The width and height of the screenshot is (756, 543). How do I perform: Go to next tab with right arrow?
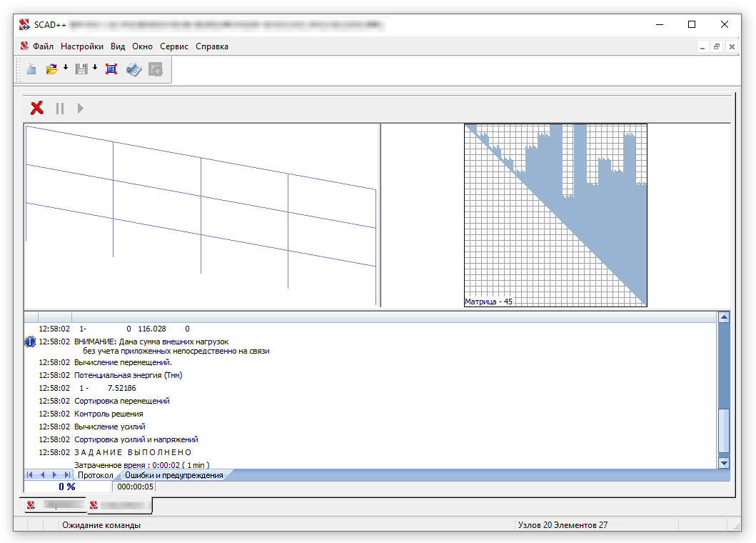tap(54, 475)
